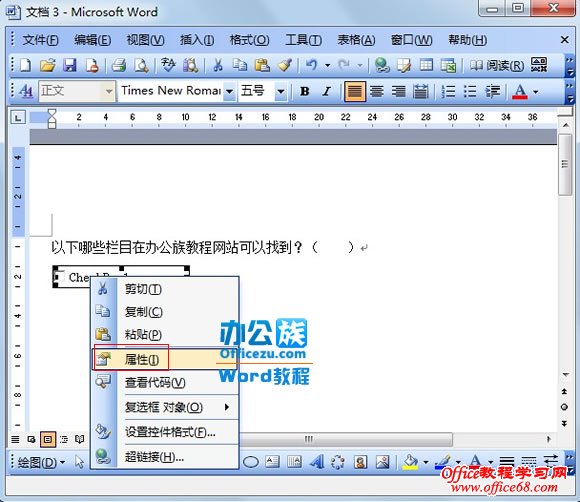Print the document with printer icon
The height and width of the screenshot is (502, 580).
point(119,65)
